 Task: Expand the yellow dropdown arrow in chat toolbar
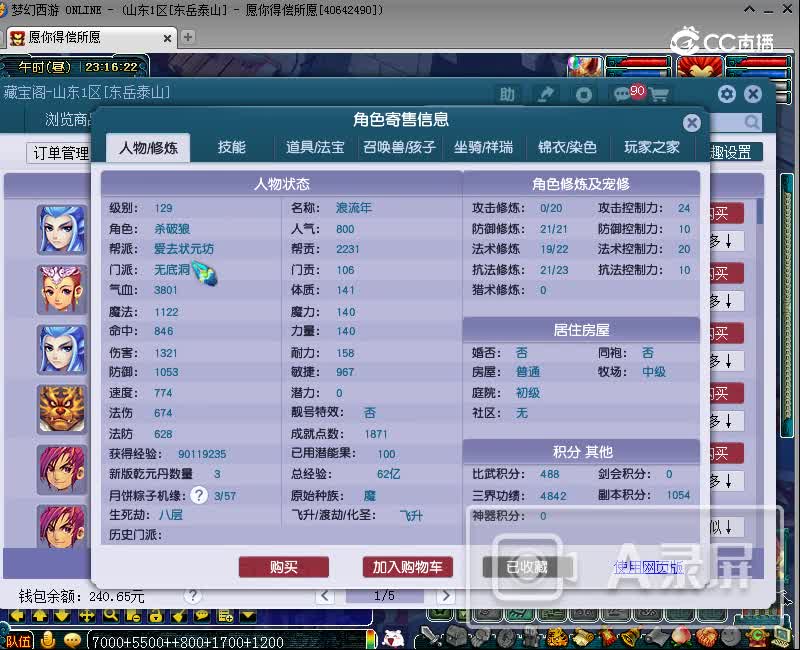coord(248,616)
